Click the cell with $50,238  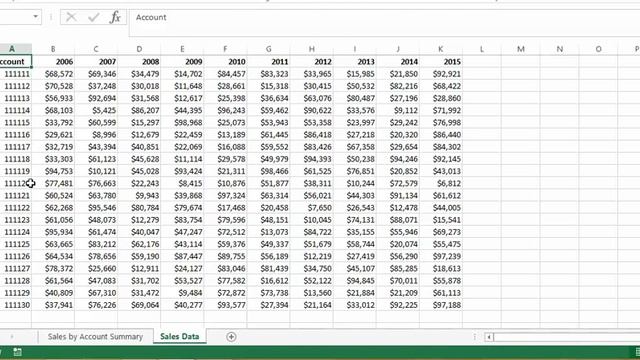(355, 159)
